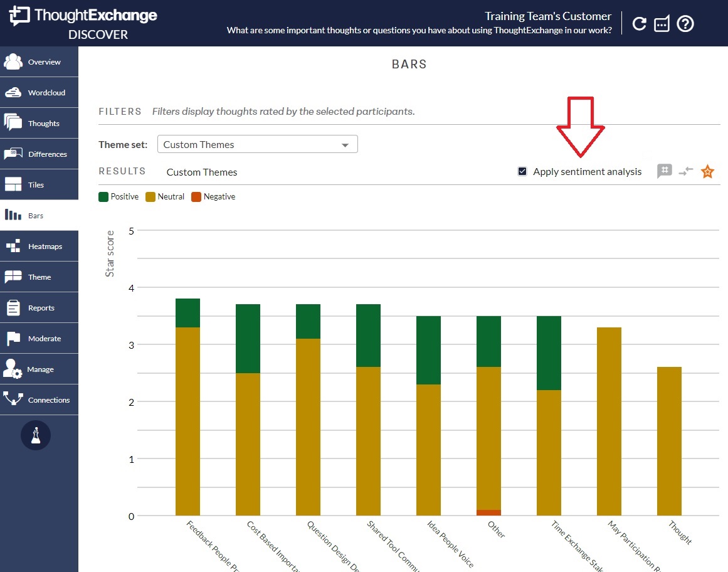The height and width of the screenshot is (572, 728).
Task: Click the Custom Themes results label
Action: click(x=202, y=172)
